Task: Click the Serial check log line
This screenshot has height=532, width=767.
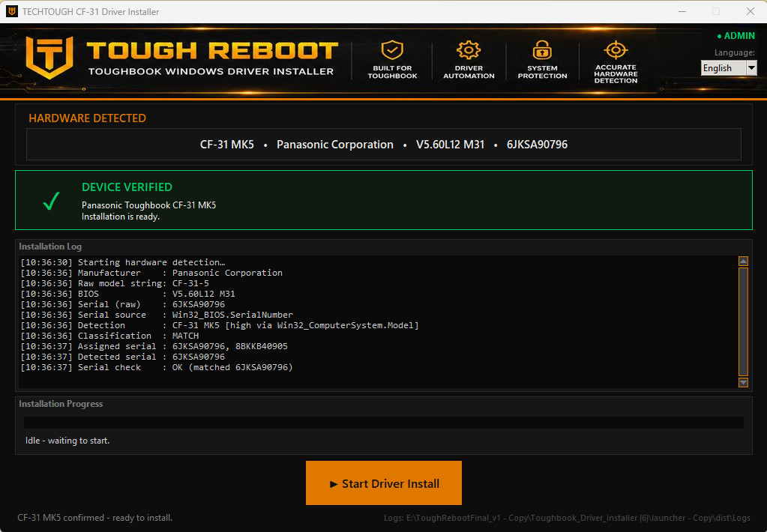Action: pos(157,367)
